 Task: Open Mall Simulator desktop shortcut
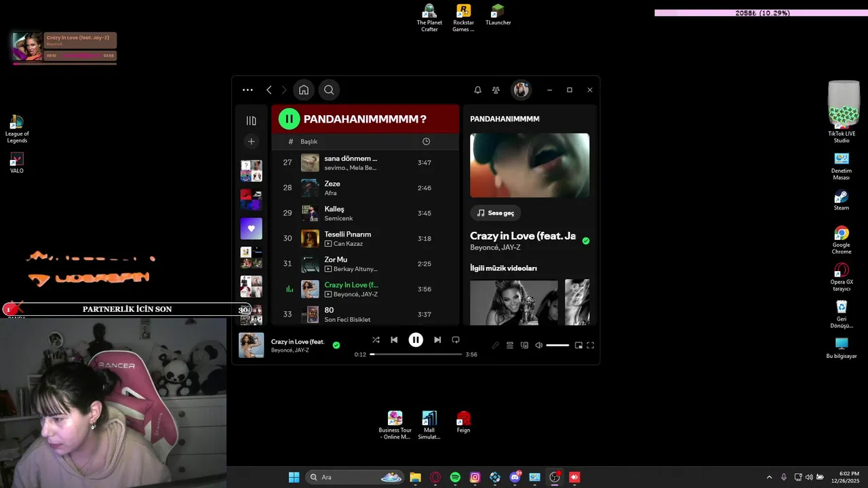(429, 425)
